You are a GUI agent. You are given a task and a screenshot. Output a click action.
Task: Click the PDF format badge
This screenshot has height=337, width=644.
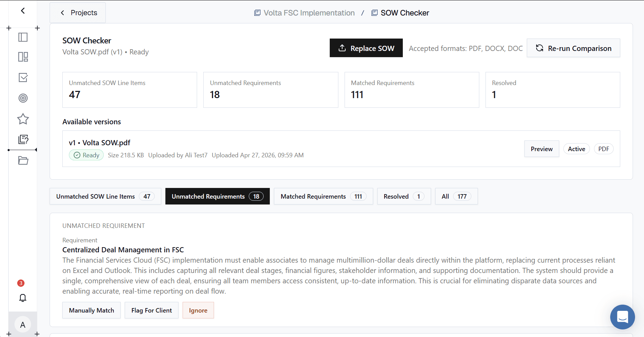[x=604, y=149]
